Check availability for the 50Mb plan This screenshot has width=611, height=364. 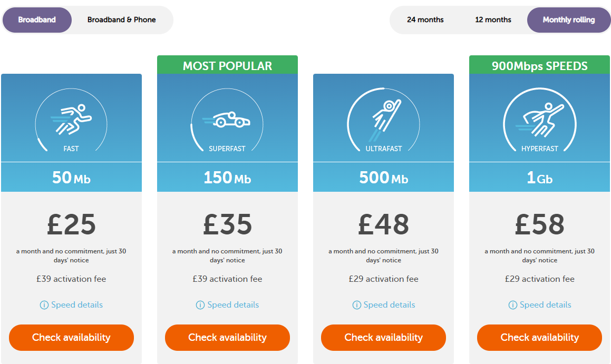click(x=71, y=338)
